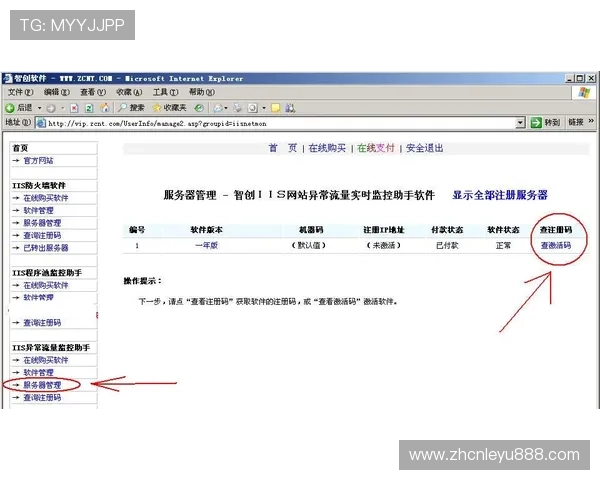
Task: Click the 机器码 column header
Action: click(311, 230)
